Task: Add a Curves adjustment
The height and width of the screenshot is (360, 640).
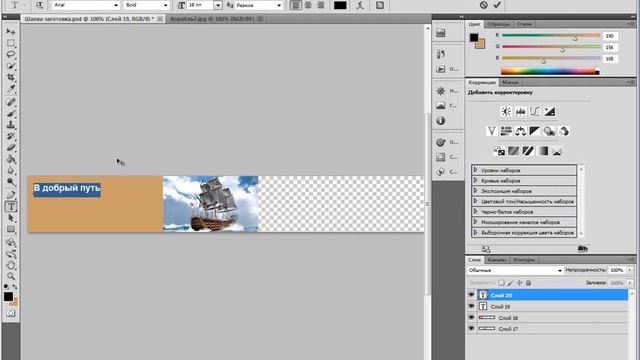Action: coord(535,111)
